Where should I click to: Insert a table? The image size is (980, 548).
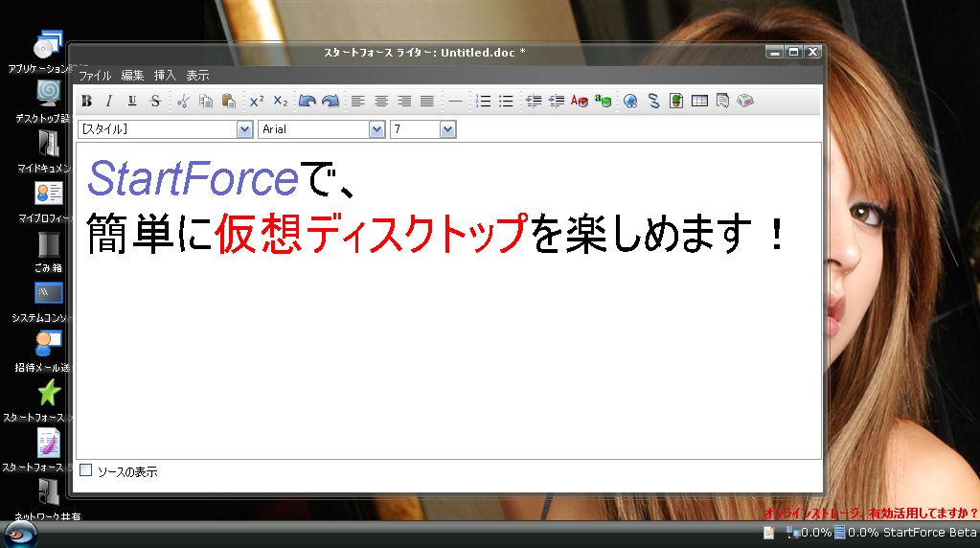(699, 101)
